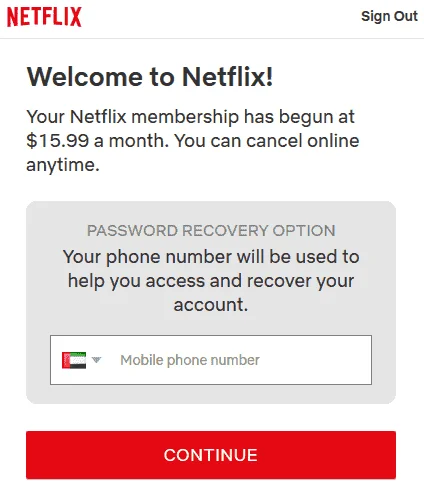Expand the country code dropdown arrow
Viewport: 424px width, 495px height.
96,360
